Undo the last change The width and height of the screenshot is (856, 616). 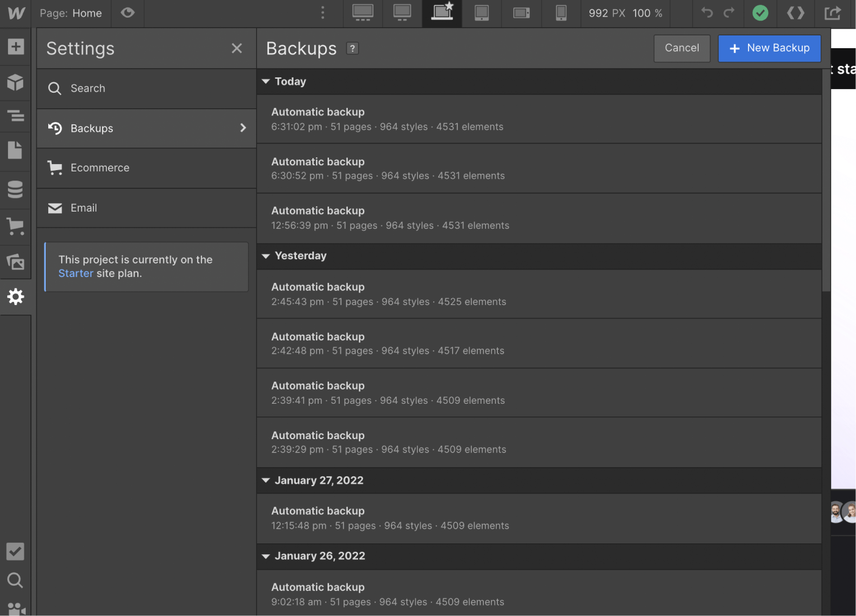(708, 13)
